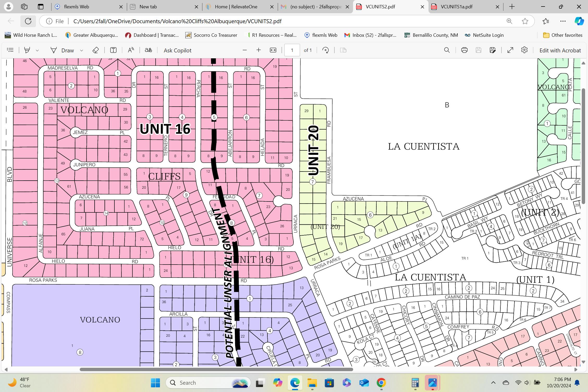This screenshot has width=588, height=392.
Task: Toggle Fit to width view
Action: 273,50
